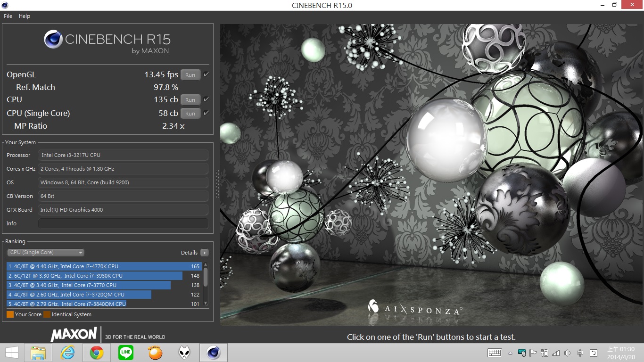Run the OpenGL benchmark test
The image size is (644, 362).
(x=190, y=75)
